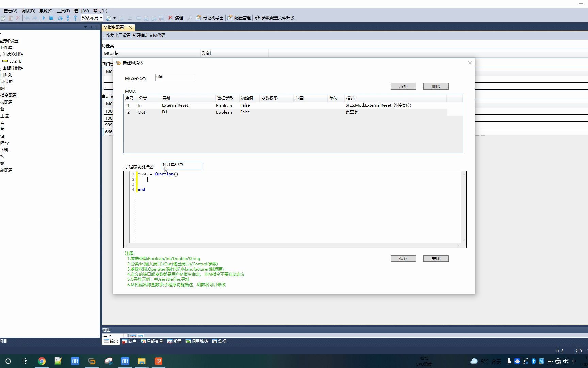Close the M指令配置 tab
The width and height of the screenshot is (588, 368).
pos(130,27)
